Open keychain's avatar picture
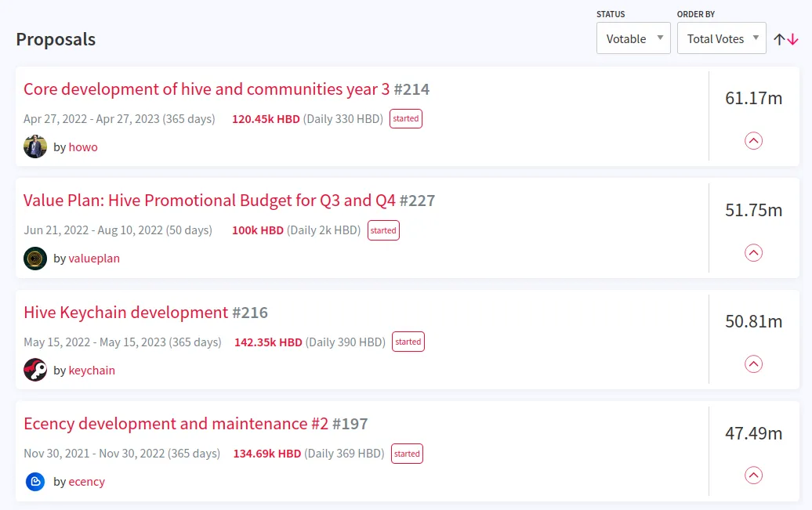Image resolution: width=812 pixels, height=510 pixels. pos(35,370)
